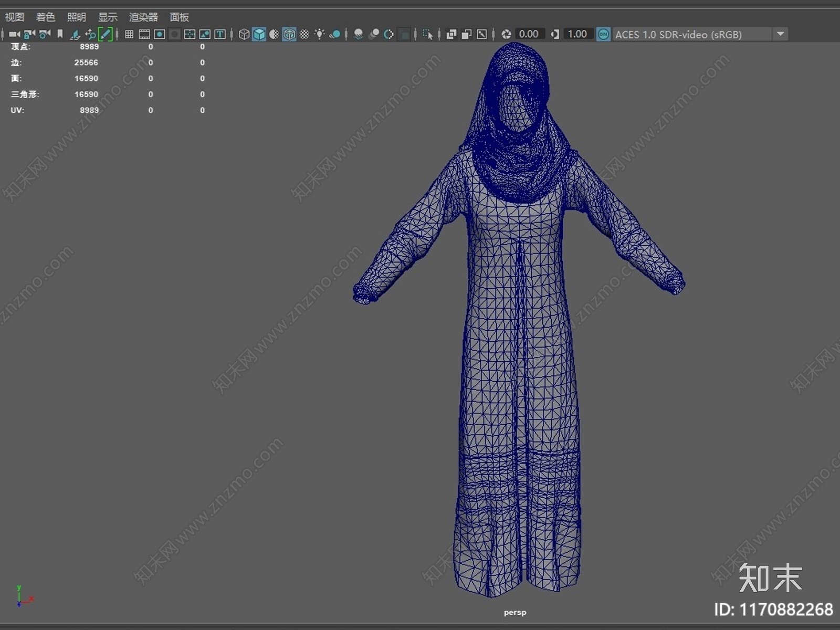The height and width of the screenshot is (630, 840).
Task: Toggle X-Ray Joints display
Action: (x=482, y=34)
